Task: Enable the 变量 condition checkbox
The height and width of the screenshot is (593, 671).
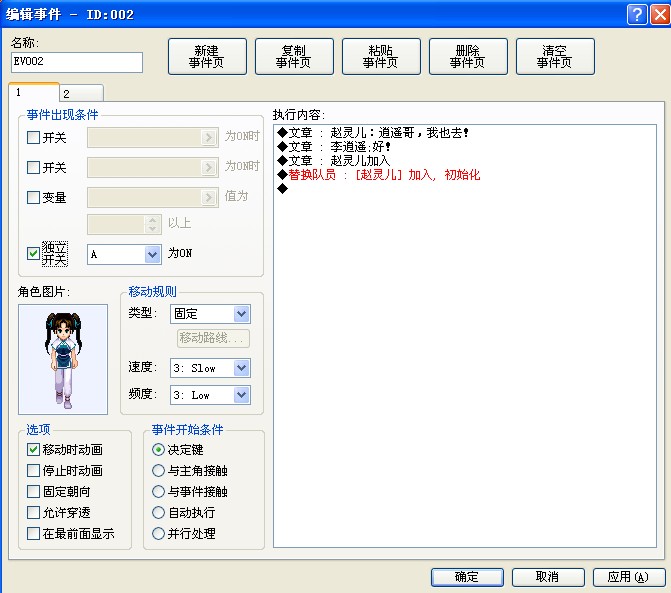Action: pos(33,197)
